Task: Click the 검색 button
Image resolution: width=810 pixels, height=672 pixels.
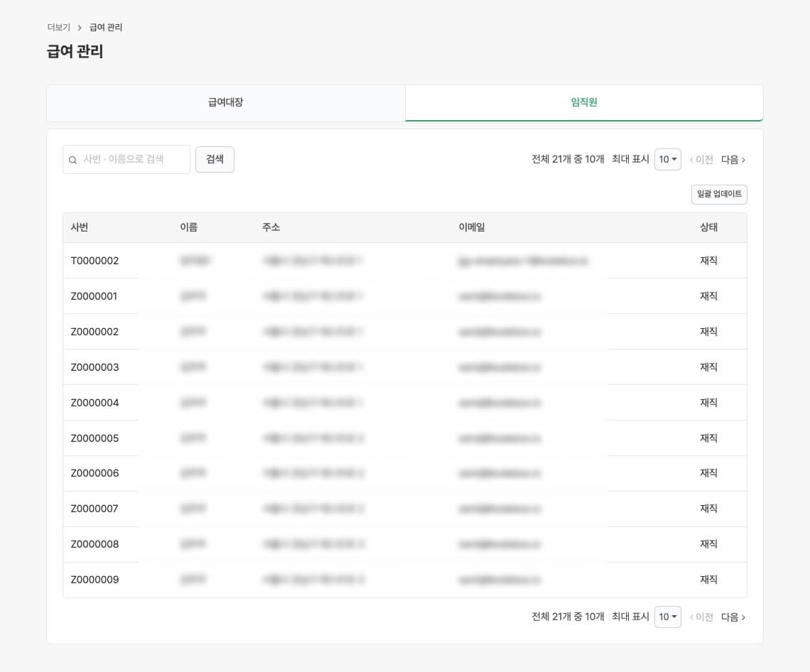Action: pos(215,159)
